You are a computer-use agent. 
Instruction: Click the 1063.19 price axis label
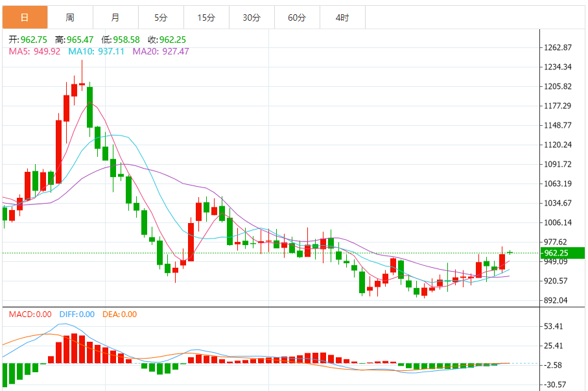click(x=558, y=184)
